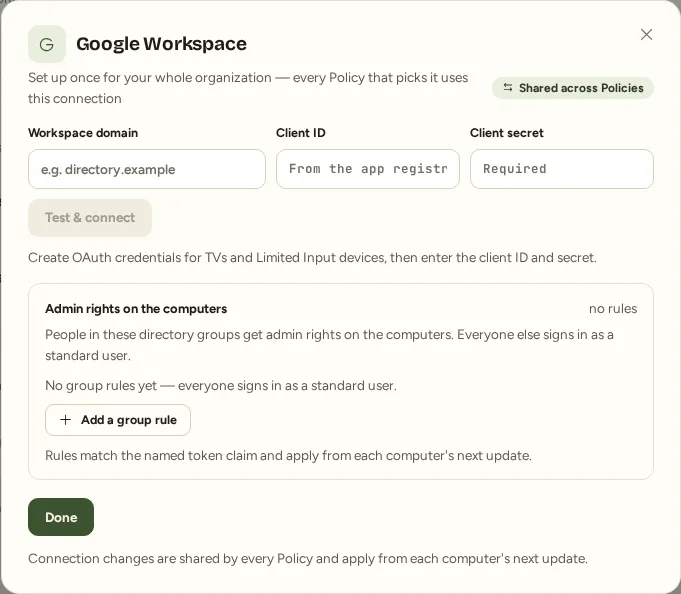Click the 'no rules' status text
This screenshot has height=594, width=681.
tap(613, 309)
